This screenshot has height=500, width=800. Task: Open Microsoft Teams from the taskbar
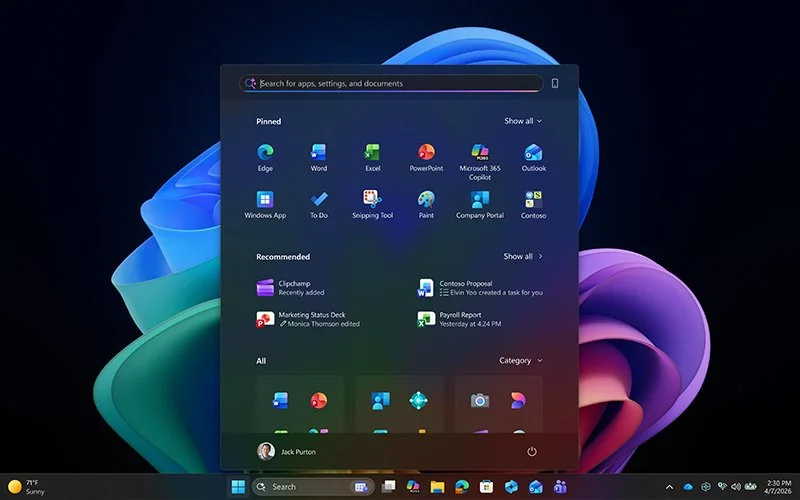pos(560,487)
